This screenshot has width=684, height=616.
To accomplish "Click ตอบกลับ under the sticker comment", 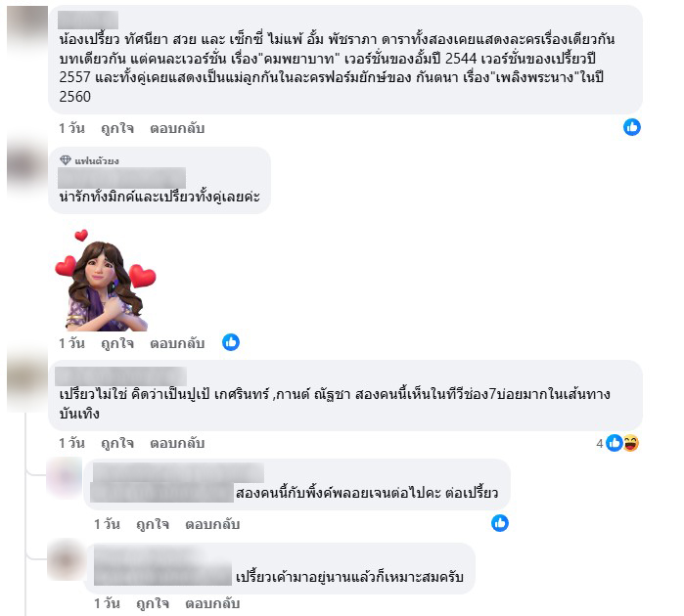I will (x=177, y=343).
